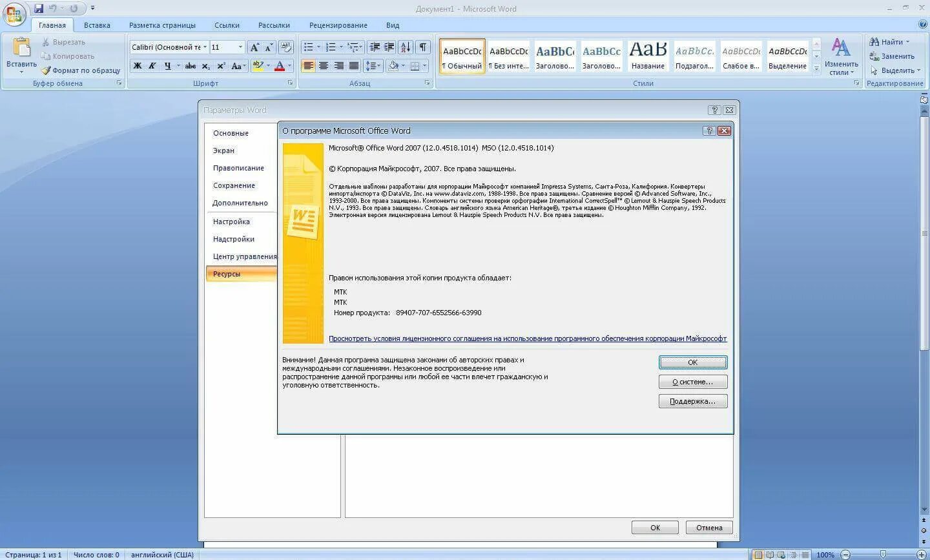The image size is (930, 560).
Task: Switch to Print Layout view in status bar
Action: (759, 555)
